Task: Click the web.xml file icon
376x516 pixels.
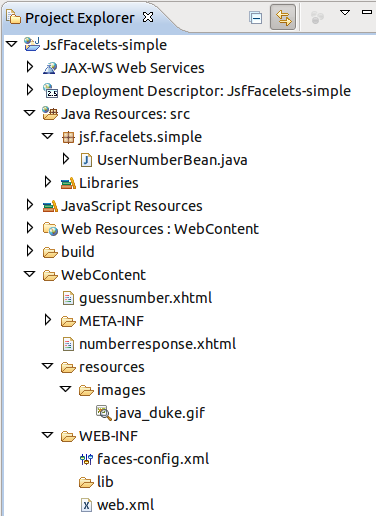Action: [x=86, y=505]
